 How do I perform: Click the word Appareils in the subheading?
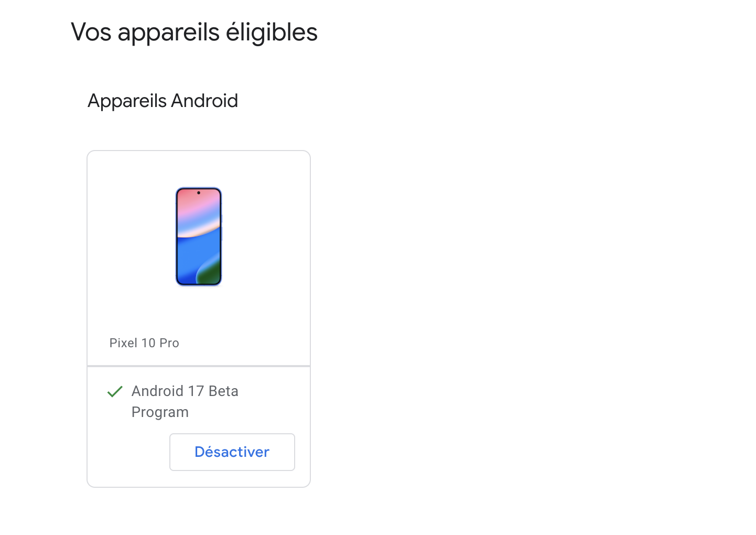pos(127,101)
